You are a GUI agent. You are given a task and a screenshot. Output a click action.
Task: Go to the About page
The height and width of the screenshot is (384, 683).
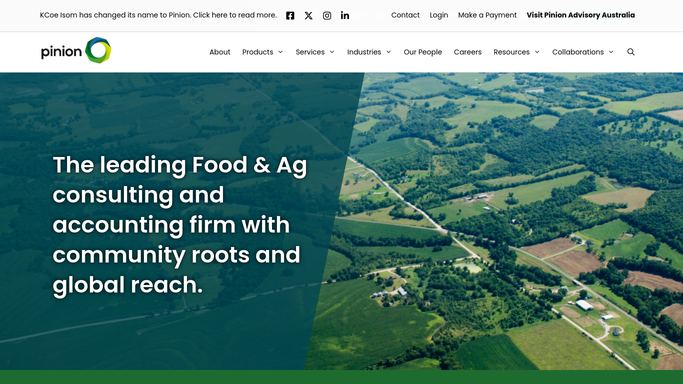click(220, 52)
